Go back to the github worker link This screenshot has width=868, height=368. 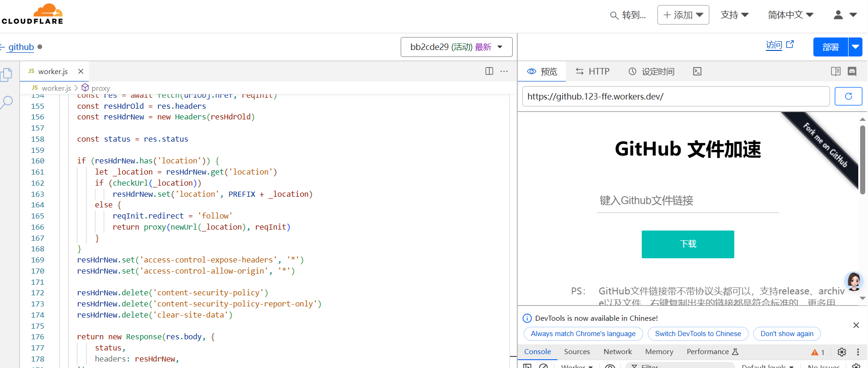click(21, 47)
